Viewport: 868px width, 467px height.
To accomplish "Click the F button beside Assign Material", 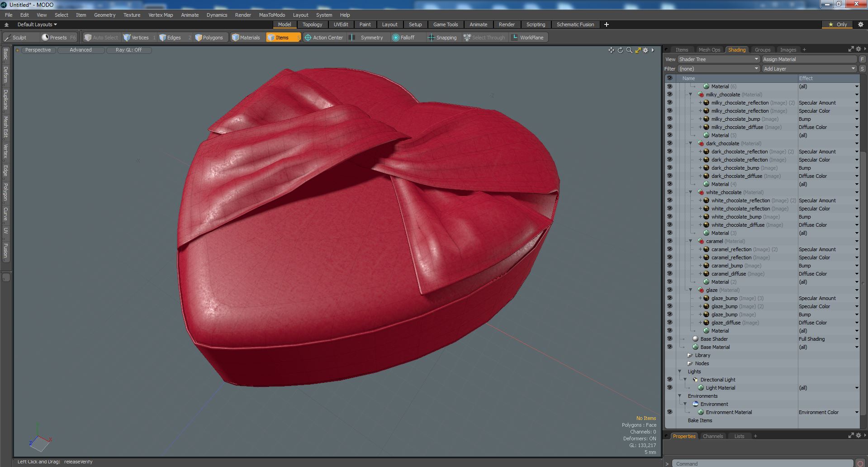I will [862, 59].
